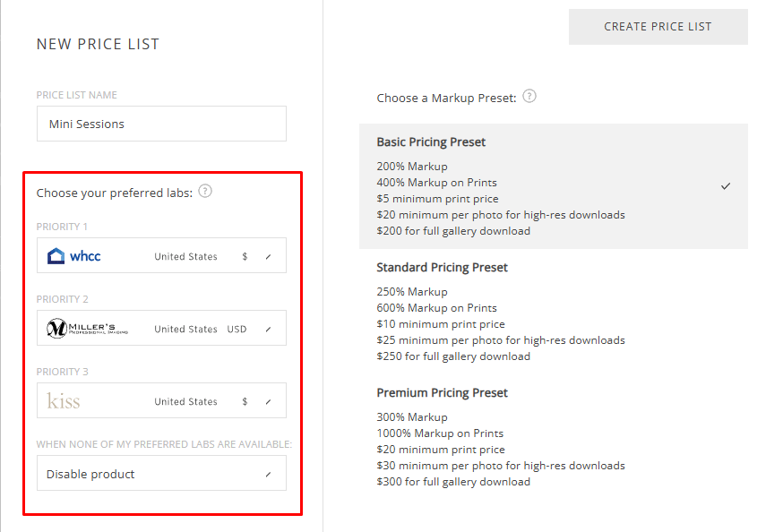This screenshot has width=783, height=532.
Task: Select the Basic Pricing Preset
Action: tap(553, 186)
